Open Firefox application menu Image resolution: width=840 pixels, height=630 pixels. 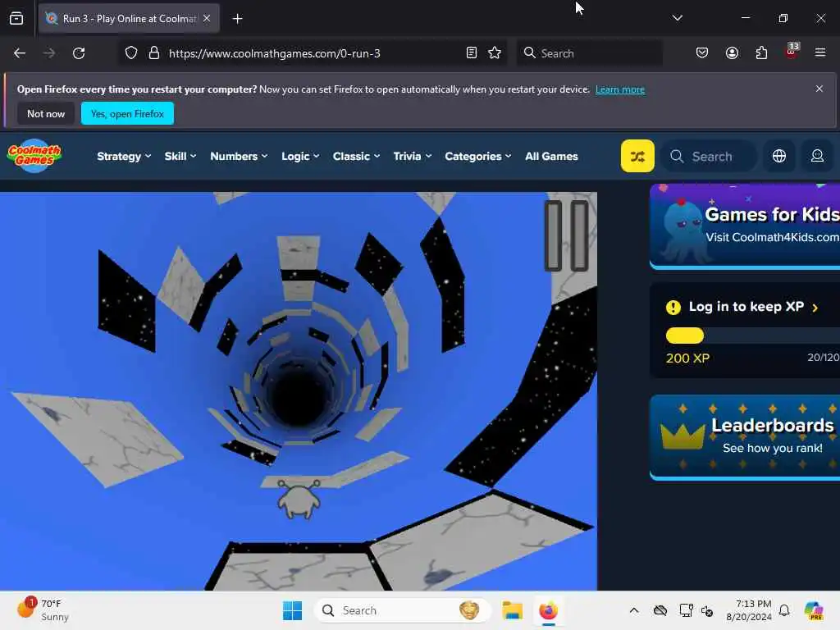(820, 53)
